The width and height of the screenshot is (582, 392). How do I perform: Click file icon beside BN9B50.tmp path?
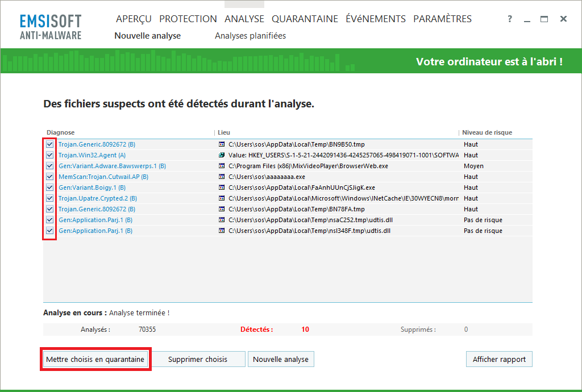tap(222, 144)
